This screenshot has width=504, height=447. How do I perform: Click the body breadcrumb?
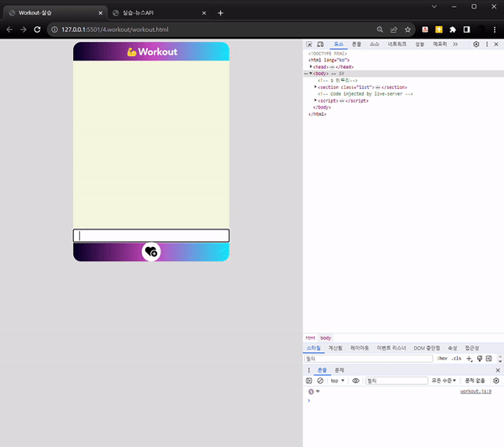[x=326, y=338]
